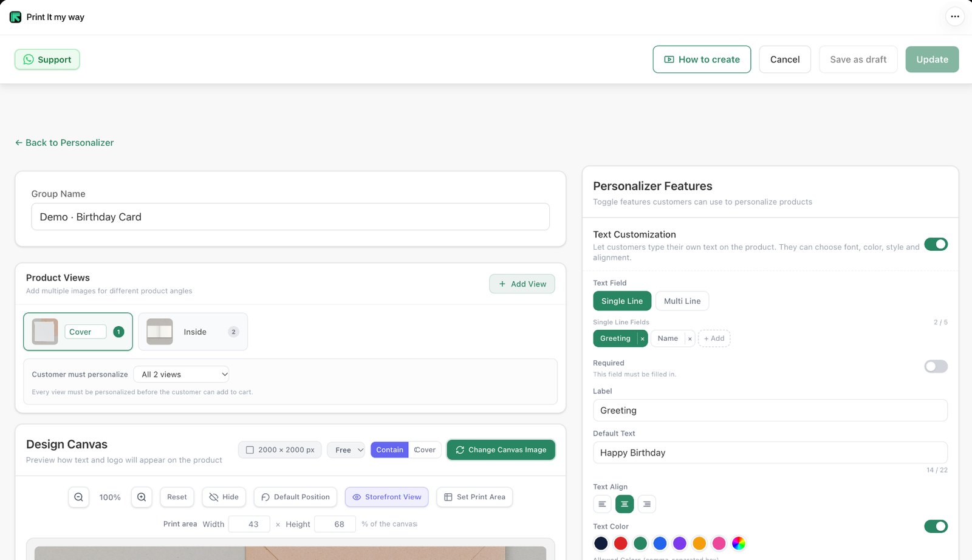
Task: Click the Storefront View toggle button
Action: pos(387,497)
